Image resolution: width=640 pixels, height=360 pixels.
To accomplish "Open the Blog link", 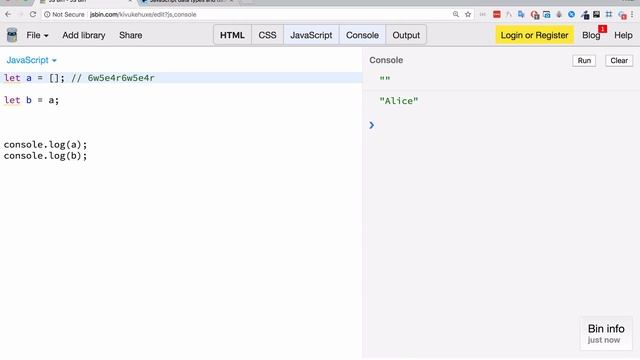I will click(591, 35).
